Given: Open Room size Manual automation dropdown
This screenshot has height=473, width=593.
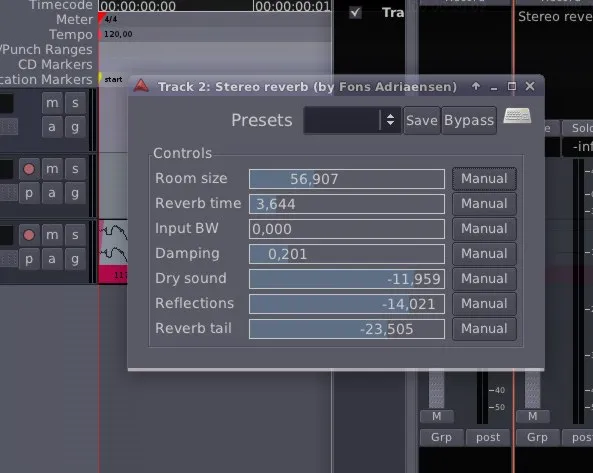Looking at the screenshot, I should [x=484, y=178].
